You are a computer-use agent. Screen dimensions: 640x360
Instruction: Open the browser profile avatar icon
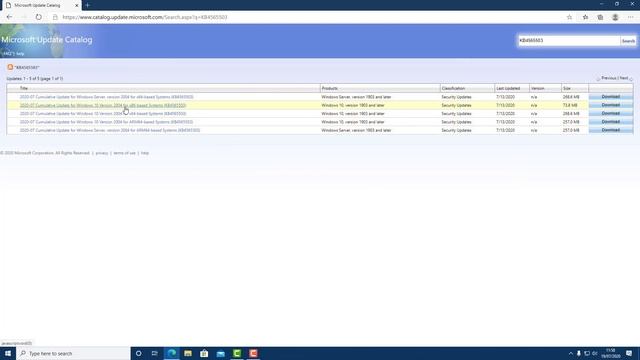615,17
